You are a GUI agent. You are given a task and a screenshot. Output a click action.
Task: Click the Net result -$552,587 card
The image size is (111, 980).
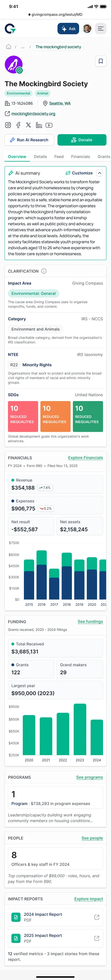[x=31, y=526]
